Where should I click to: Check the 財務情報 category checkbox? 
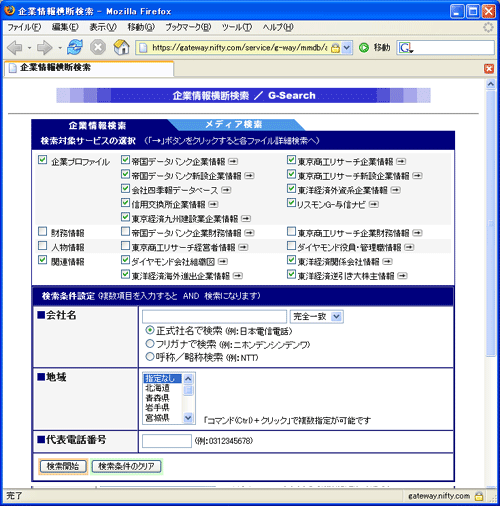click(x=43, y=231)
